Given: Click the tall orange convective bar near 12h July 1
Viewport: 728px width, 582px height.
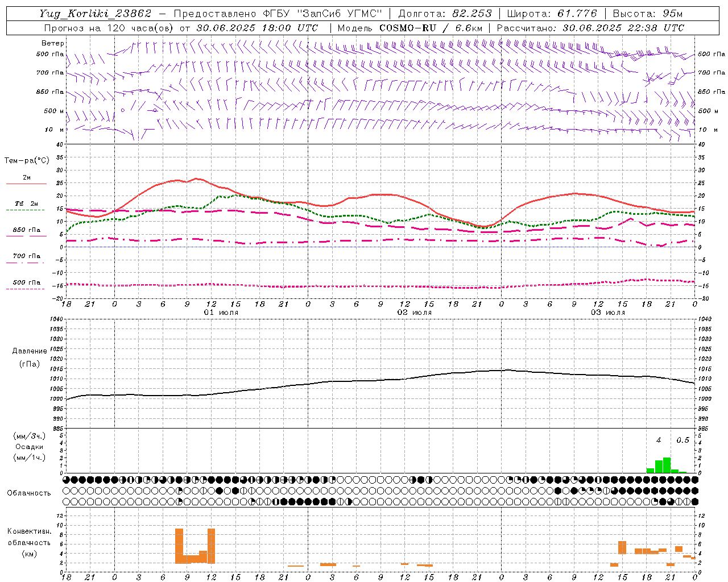Looking at the screenshot, I should (x=212, y=546).
